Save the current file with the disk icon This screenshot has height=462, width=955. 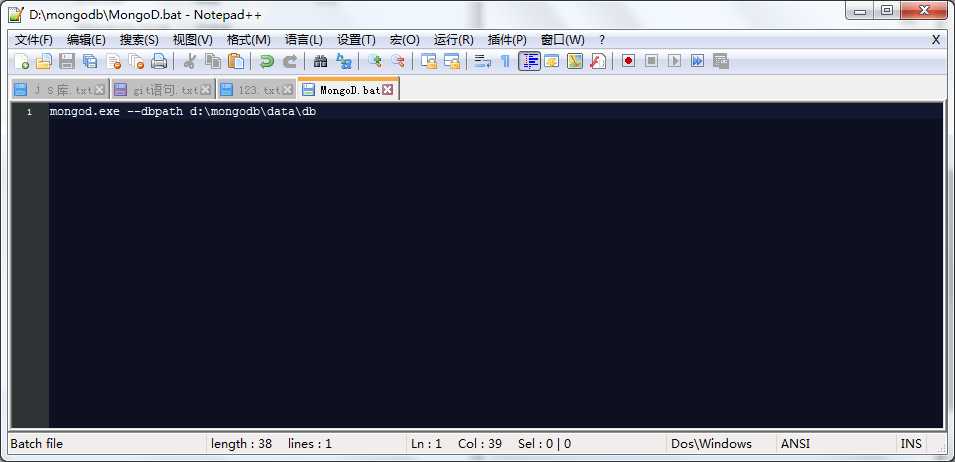pyautogui.click(x=67, y=61)
